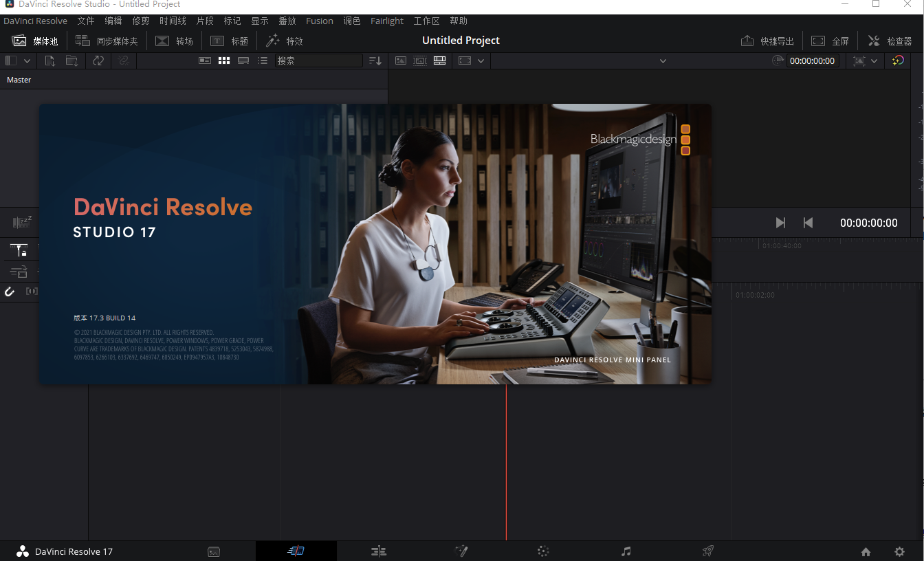Open project settings gear icon

click(899, 552)
